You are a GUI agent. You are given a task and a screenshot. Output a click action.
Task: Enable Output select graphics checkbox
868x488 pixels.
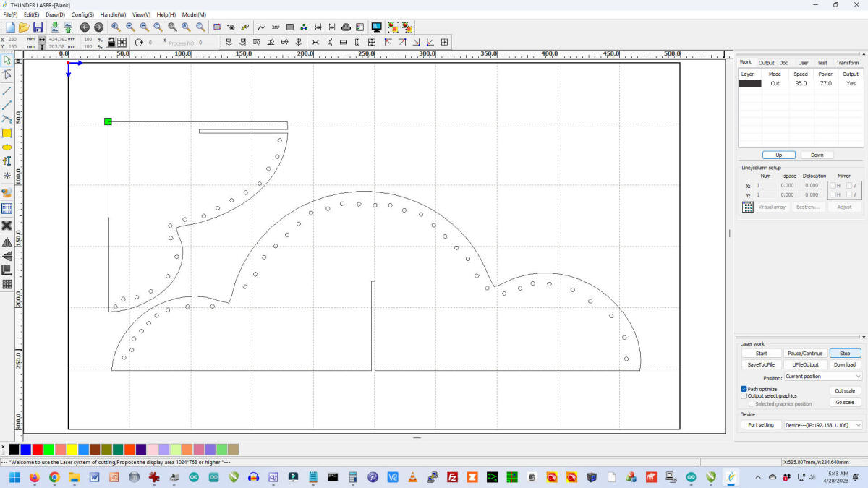(744, 396)
